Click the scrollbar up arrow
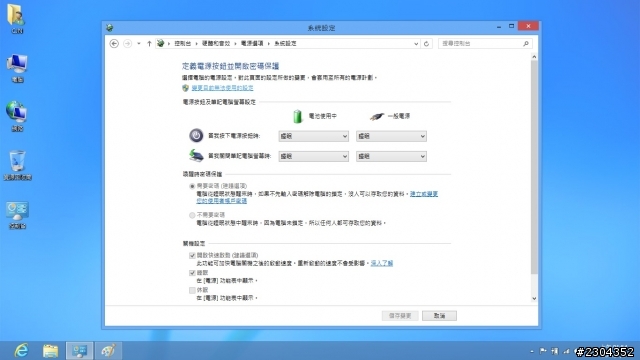This screenshot has width=640, height=360. click(534, 57)
